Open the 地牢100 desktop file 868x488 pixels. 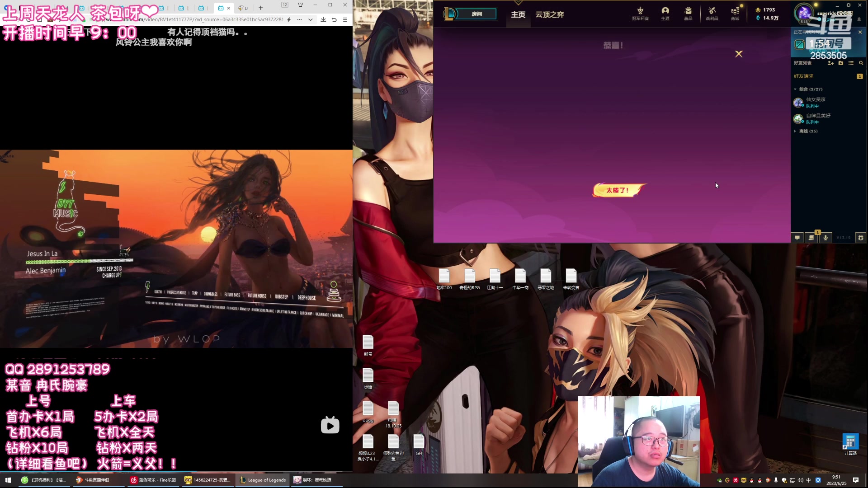click(x=444, y=279)
